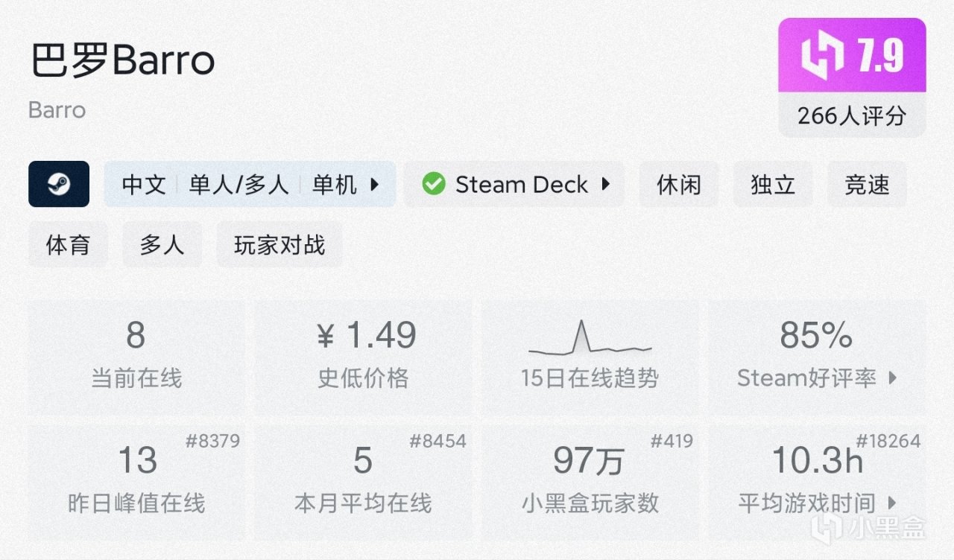Click the green Steam Deck verified checkmark

pos(433,184)
